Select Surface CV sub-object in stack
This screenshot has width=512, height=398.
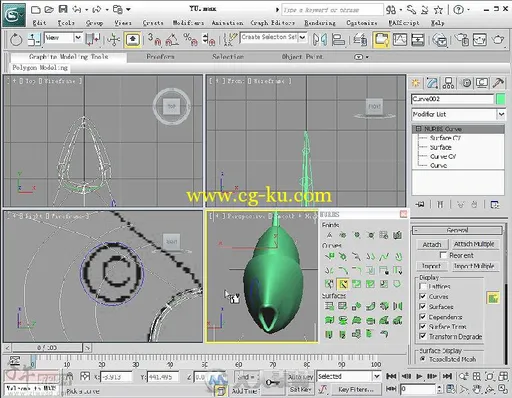tap(445, 138)
